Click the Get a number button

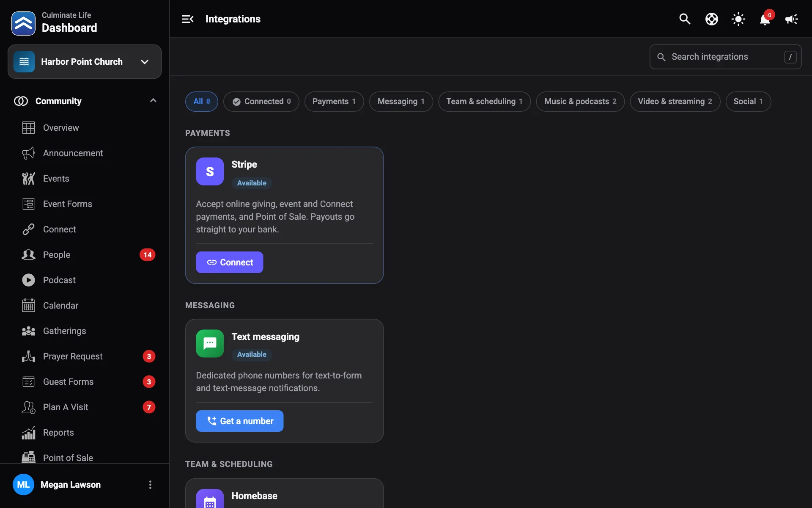click(240, 421)
